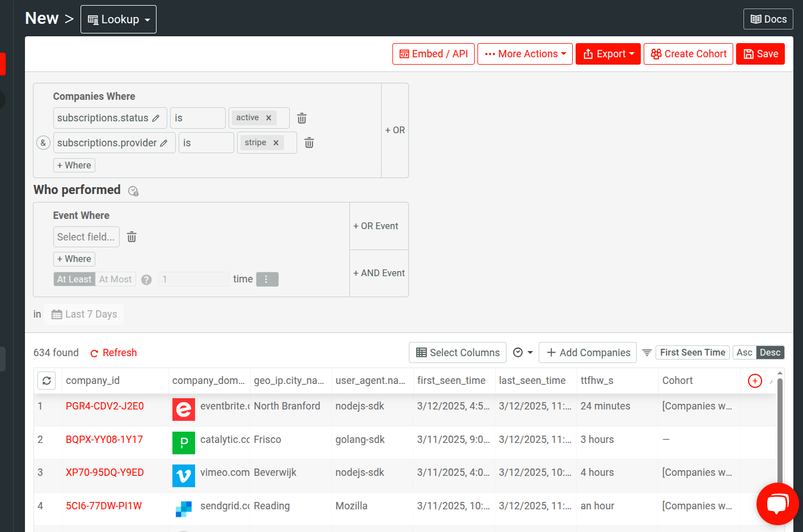
Task: Open company PGR4-CDV-J2E0 details
Action: [x=103, y=406]
